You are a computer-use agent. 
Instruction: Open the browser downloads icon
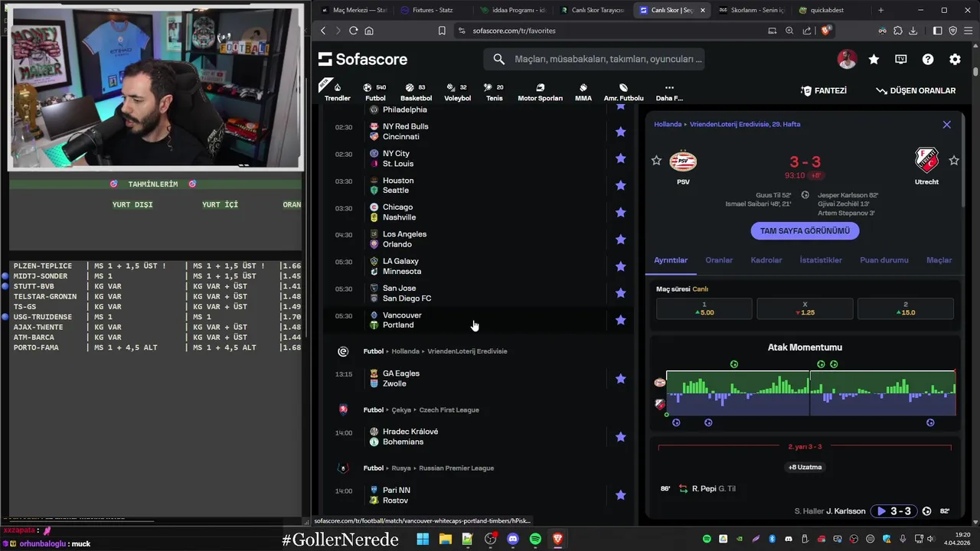[913, 31]
